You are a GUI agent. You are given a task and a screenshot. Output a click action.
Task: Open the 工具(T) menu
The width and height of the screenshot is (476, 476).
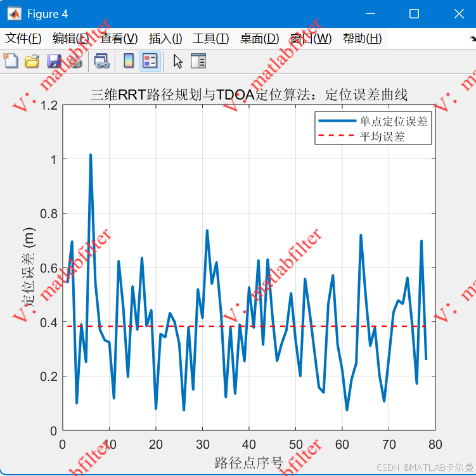pyautogui.click(x=211, y=39)
